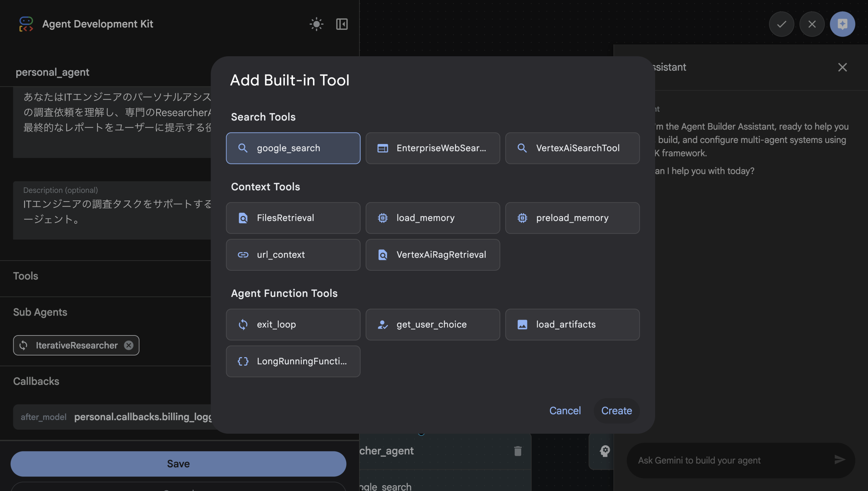Collapse the editor side panel
Screen dimensions: 868x491
[x=341, y=24]
